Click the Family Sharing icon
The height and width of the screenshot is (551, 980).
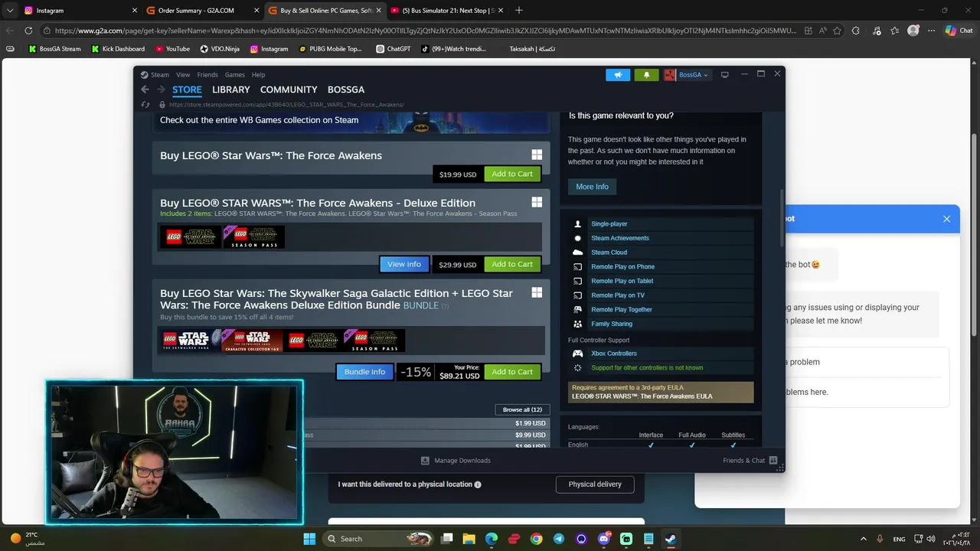[x=578, y=324]
